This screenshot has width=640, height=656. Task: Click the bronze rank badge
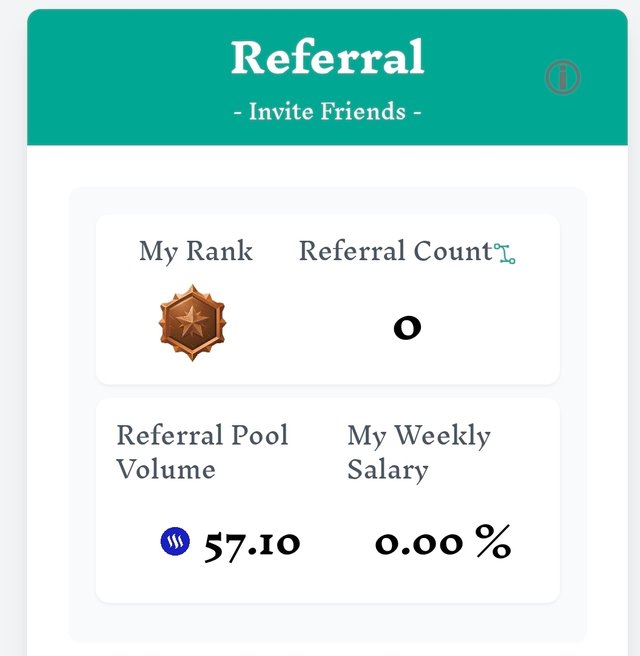click(x=192, y=323)
